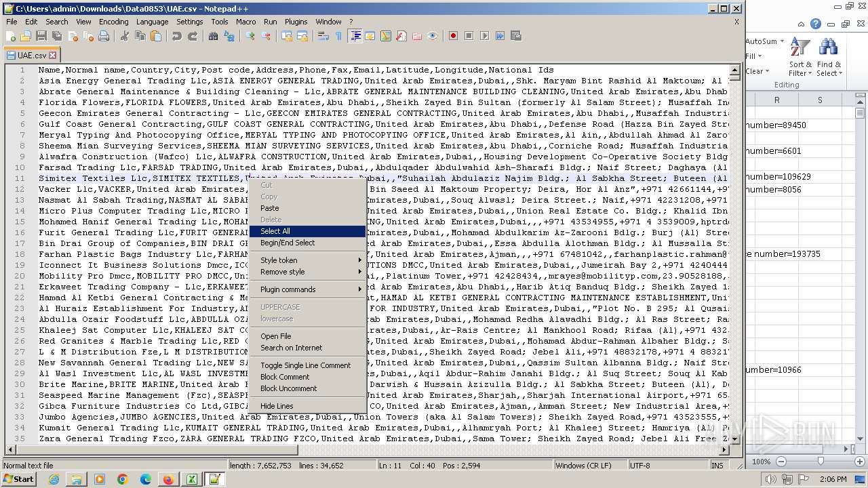Click the Undo arrow in toolbar
This screenshot has height=488, width=868.
177,36
